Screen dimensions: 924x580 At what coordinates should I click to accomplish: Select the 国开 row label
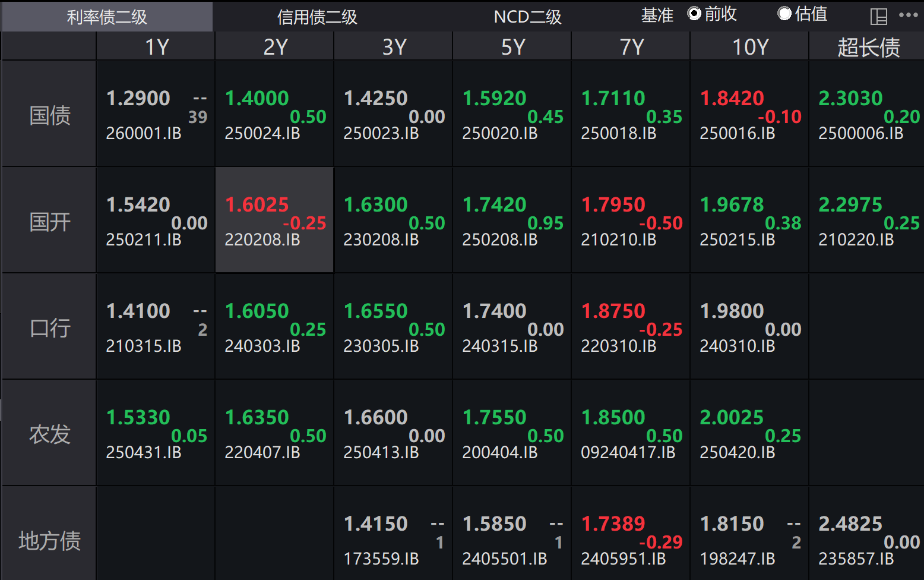pyautogui.click(x=50, y=222)
